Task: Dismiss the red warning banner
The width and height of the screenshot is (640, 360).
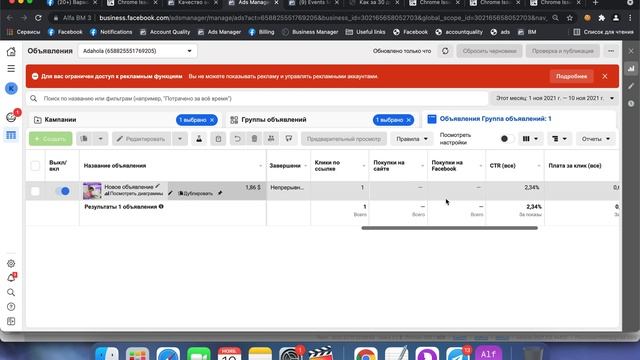Action: click(x=605, y=76)
